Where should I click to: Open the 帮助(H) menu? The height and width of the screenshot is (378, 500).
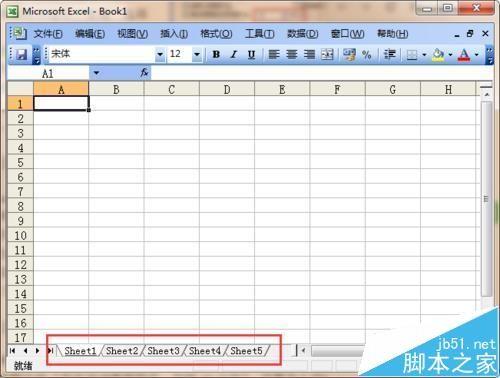pos(392,34)
